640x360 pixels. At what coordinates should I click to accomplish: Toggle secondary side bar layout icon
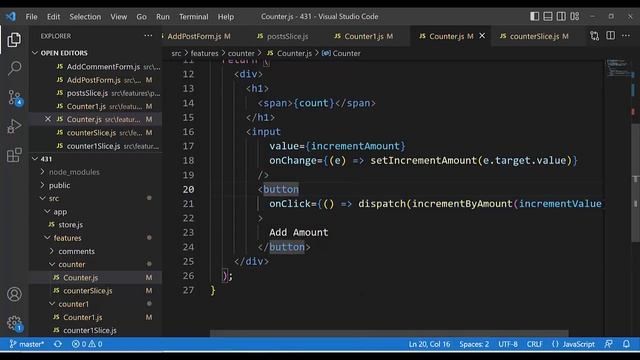[561, 16]
